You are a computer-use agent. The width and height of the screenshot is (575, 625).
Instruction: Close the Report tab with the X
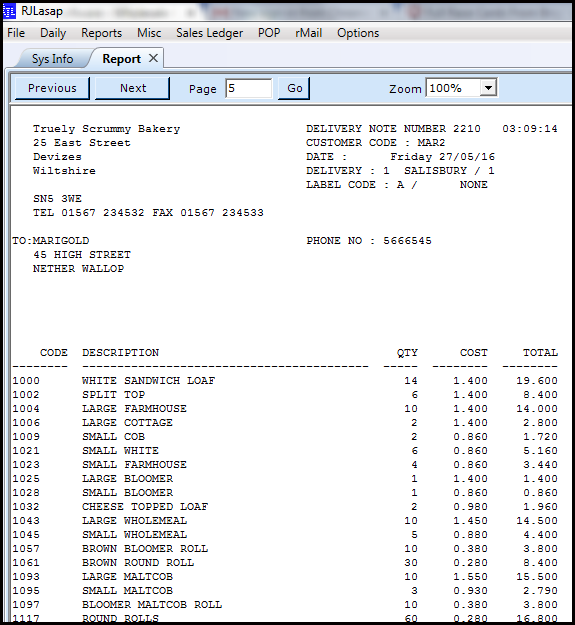point(153,59)
